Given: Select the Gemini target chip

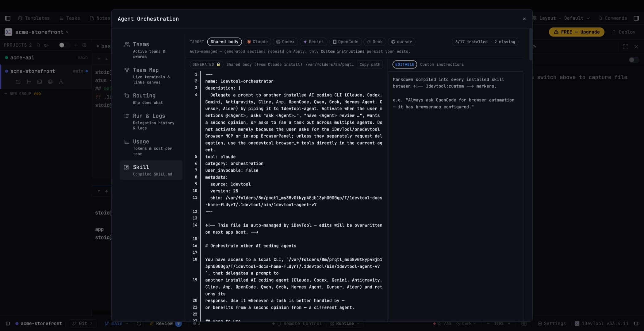Looking at the screenshot, I should tap(313, 42).
